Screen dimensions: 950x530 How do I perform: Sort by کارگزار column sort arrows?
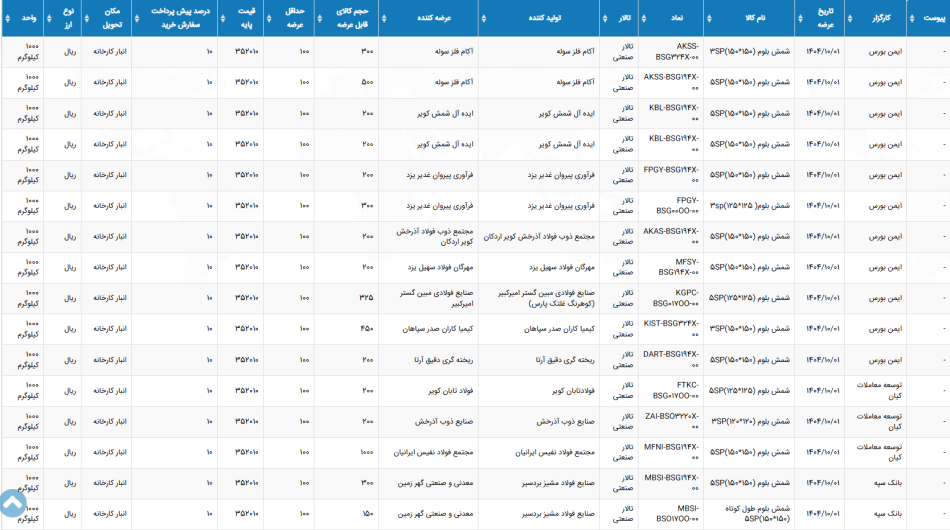tap(849, 18)
